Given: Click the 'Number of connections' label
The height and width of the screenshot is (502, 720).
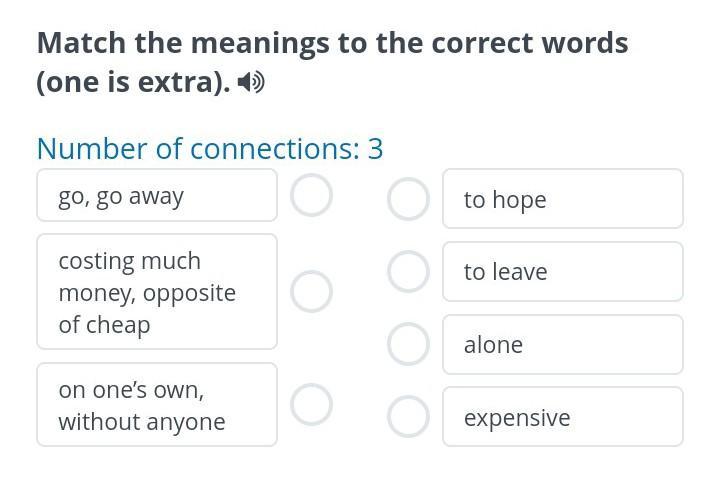Looking at the screenshot, I should point(197,149).
